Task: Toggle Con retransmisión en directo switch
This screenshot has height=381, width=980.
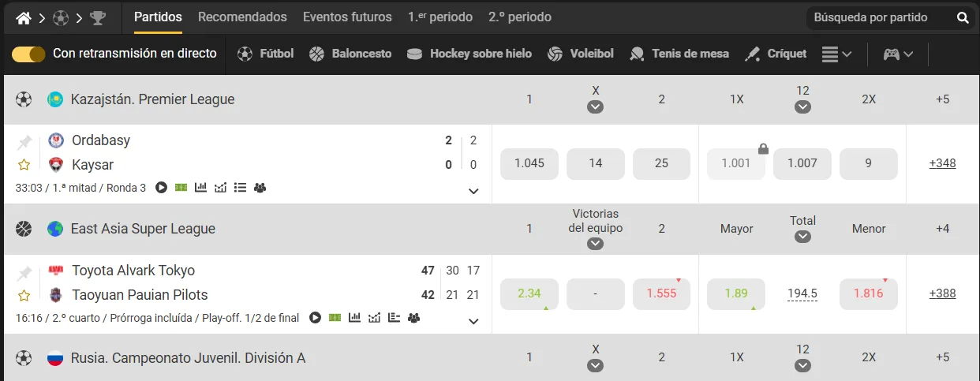Action: click(x=28, y=54)
